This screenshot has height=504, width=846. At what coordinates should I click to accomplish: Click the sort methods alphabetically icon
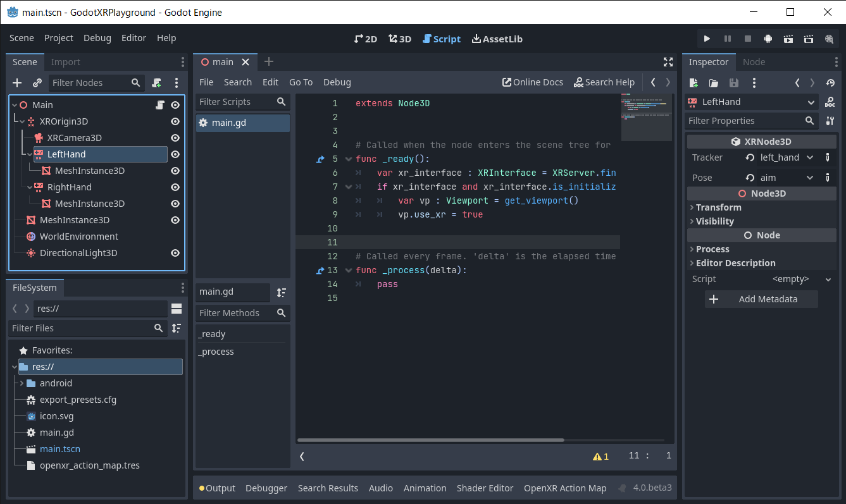282,292
